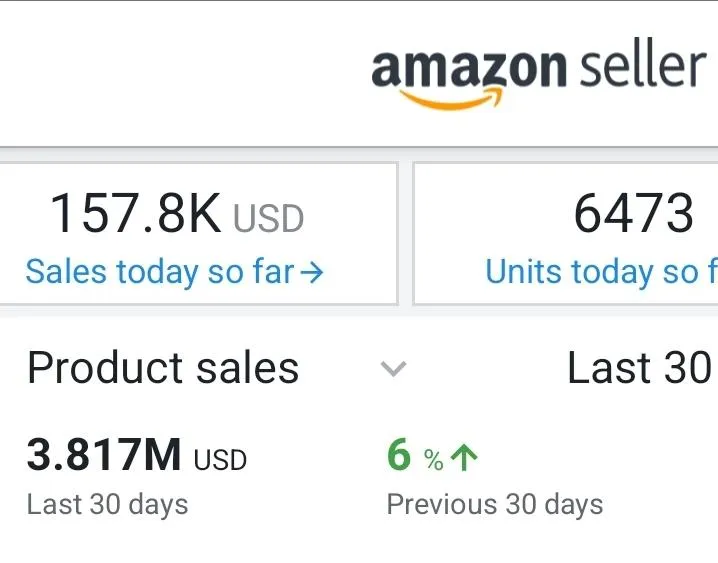Click the percent symbol next to 6
The image size is (718, 563).
click(433, 460)
